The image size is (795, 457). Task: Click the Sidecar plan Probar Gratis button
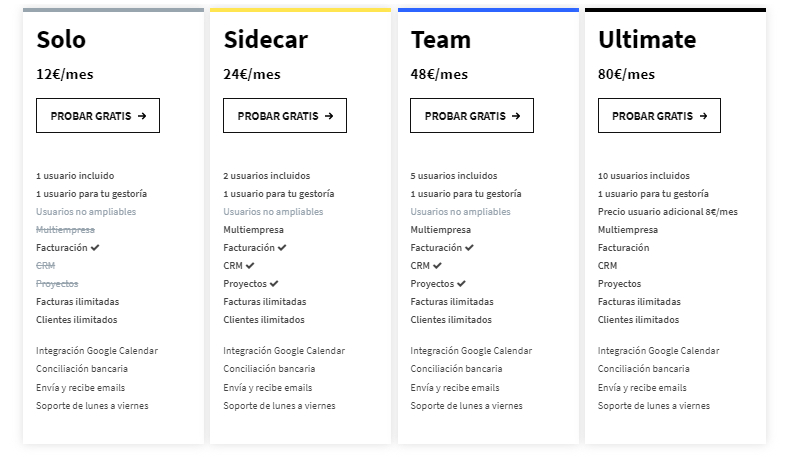285,116
